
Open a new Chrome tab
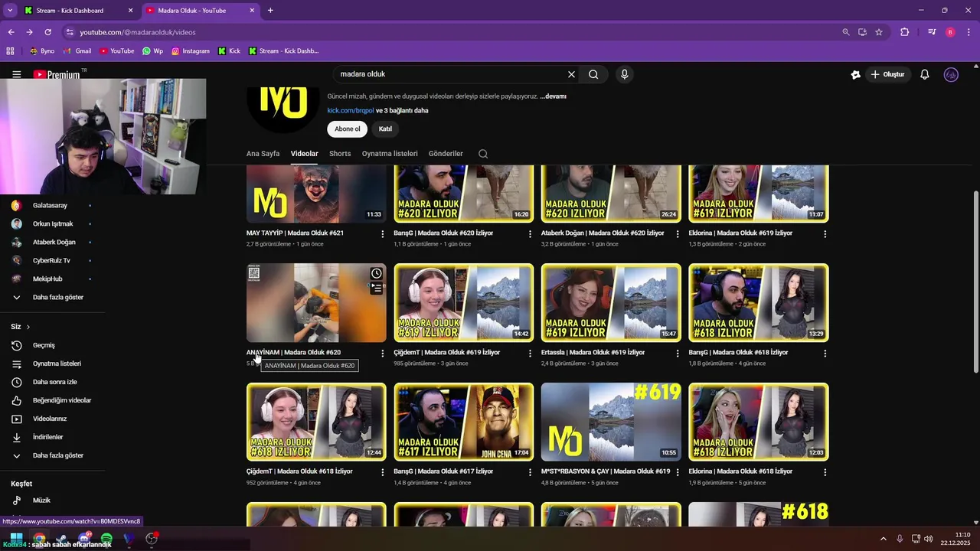coord(270,11)
